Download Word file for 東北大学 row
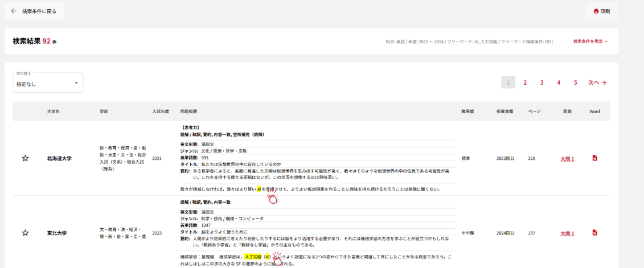 point(594,233)
